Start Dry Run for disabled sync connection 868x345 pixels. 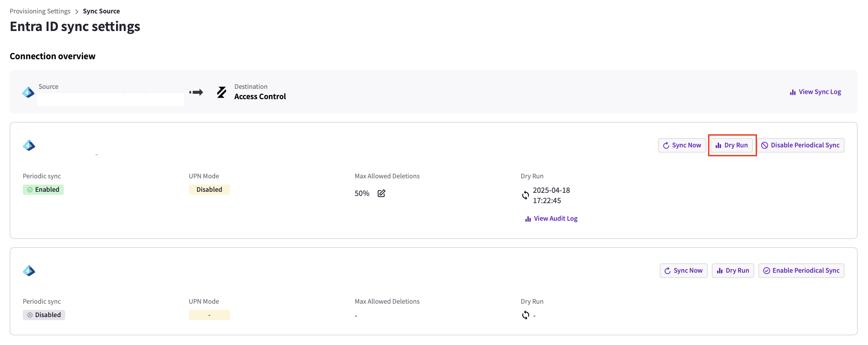pos(733,271)
